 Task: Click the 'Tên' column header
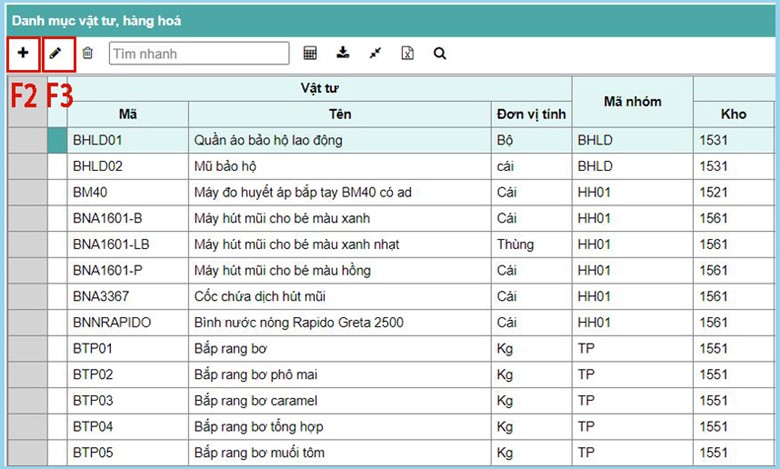(339, 114)
